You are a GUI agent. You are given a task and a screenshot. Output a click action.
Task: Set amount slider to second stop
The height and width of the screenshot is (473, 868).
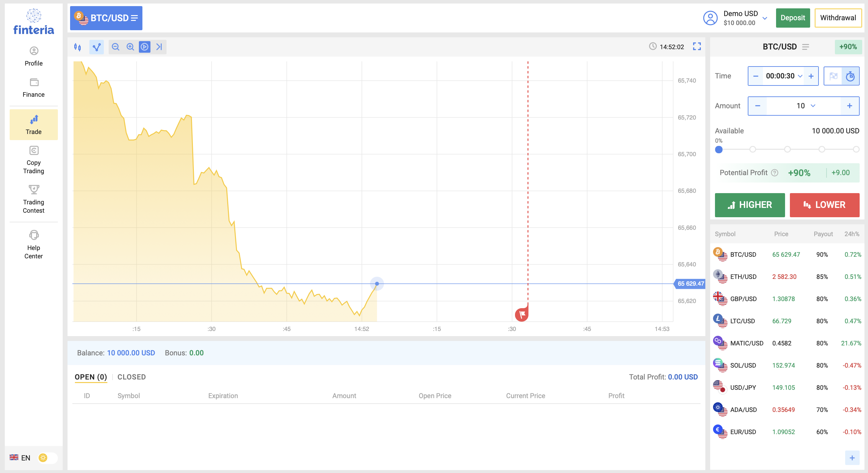point(753,149)
